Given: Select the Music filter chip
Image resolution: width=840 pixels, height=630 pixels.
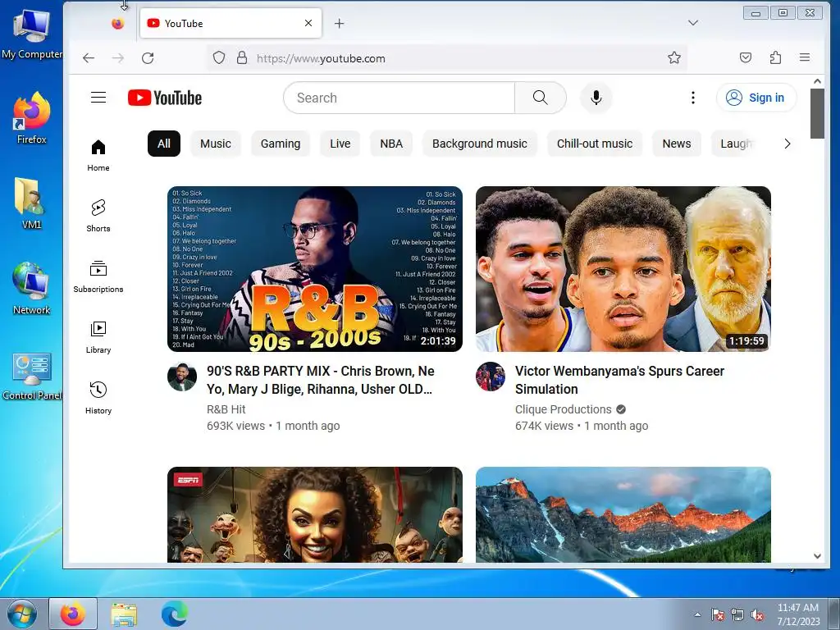Looking at the screenshot, I should click(216, 144).
